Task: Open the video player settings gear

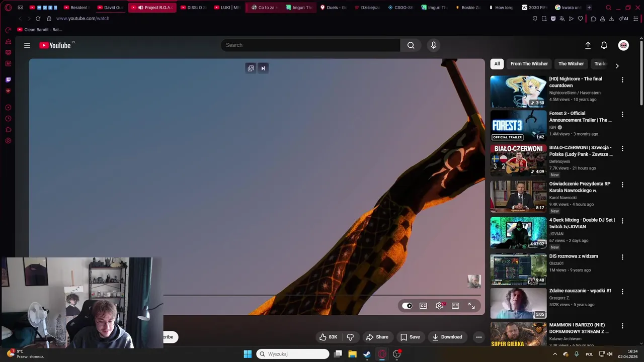Action: [x=439, y=306]
